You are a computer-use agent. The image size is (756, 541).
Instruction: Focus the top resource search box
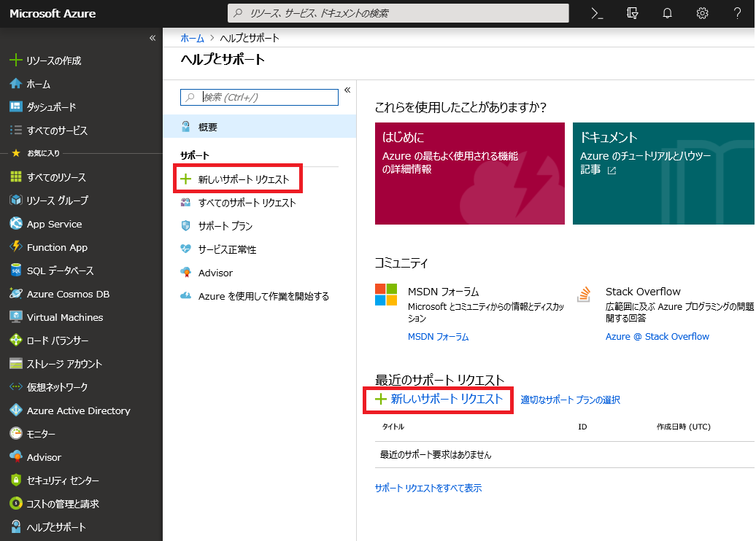(398, 14)
